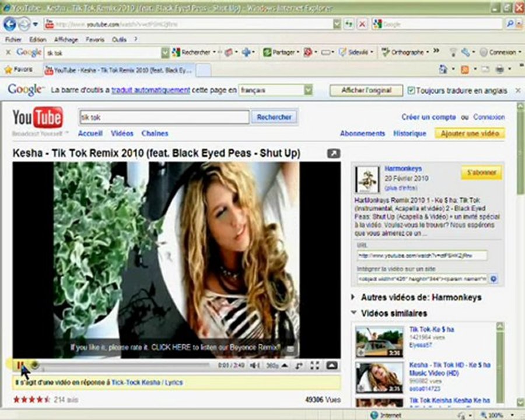Open a new blank browser tab
This screenshot has height=420, width=525.
[203, 71]
